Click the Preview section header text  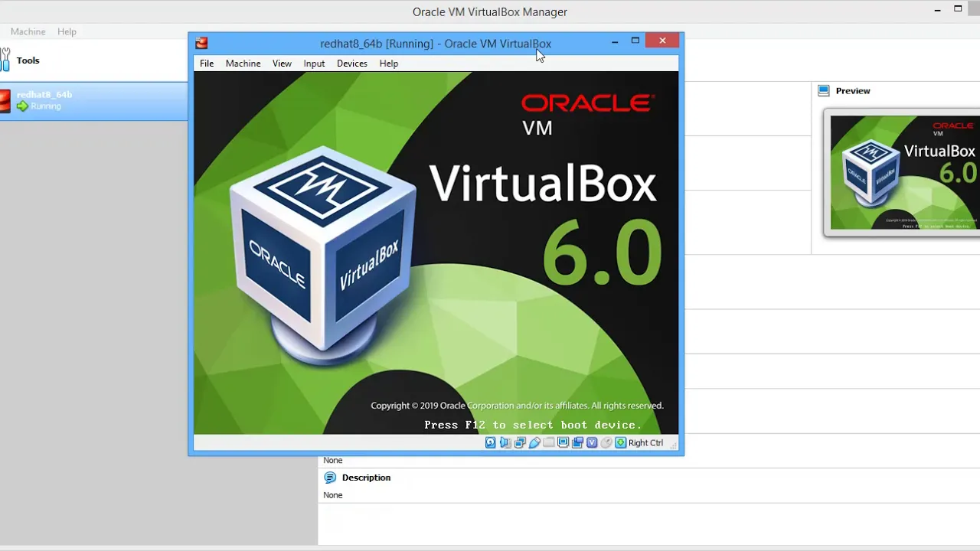pyautogui.click(x=853, y=90)
